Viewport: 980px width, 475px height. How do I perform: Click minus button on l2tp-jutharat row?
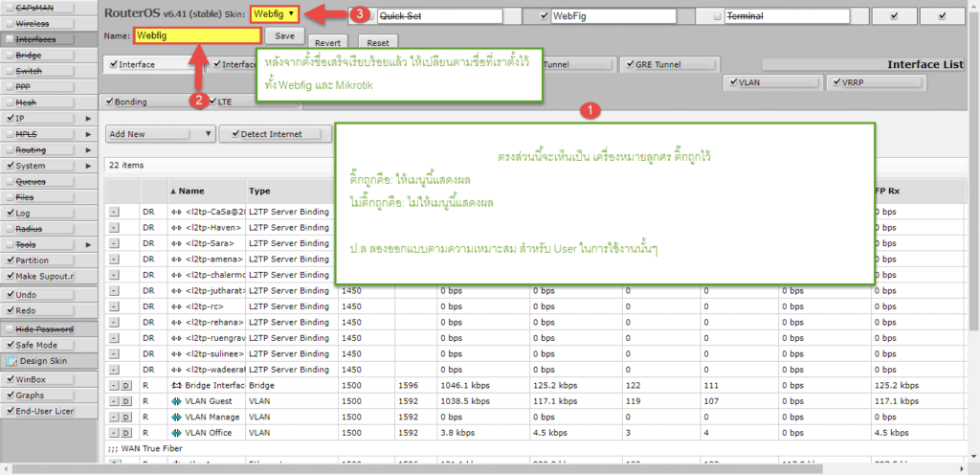[x=114, y=290]
